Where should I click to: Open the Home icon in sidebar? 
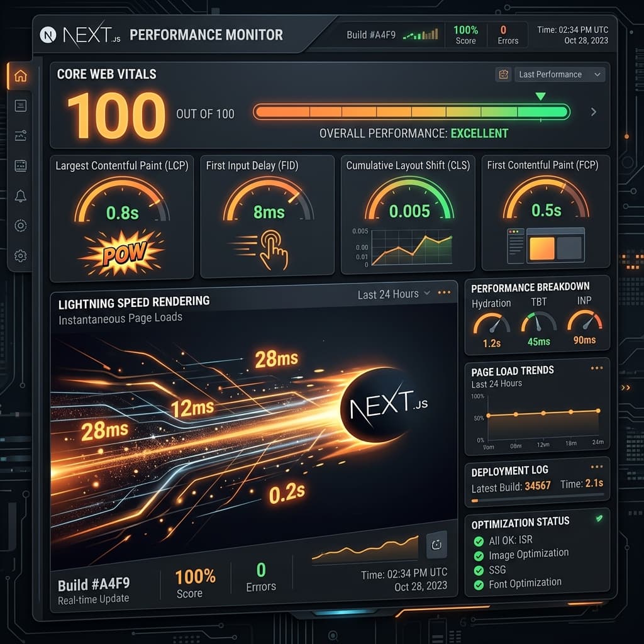point(21,75)
